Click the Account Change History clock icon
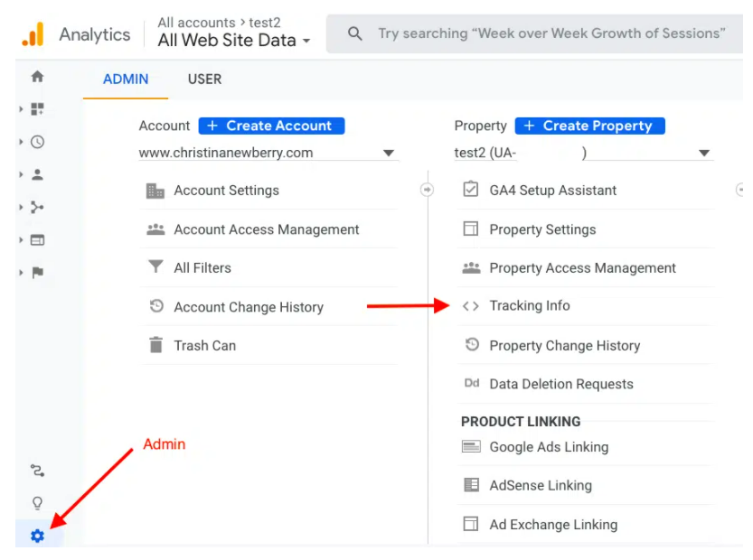 (156, 305)
